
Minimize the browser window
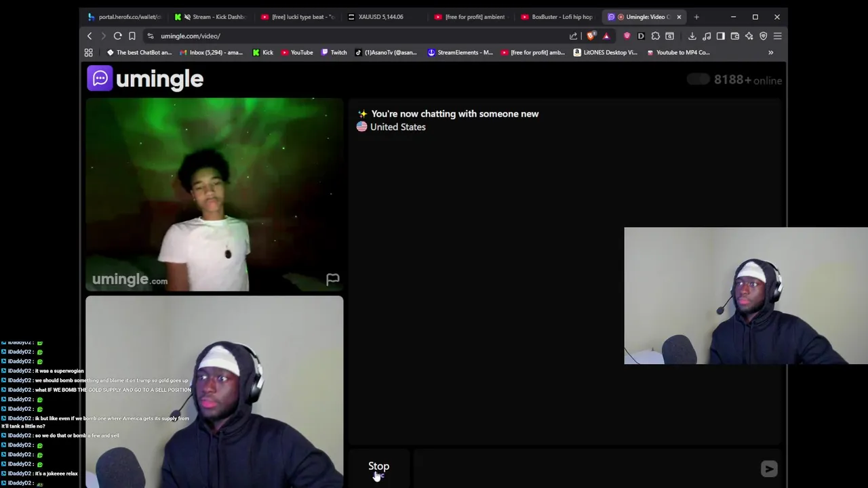click(733, 17)
